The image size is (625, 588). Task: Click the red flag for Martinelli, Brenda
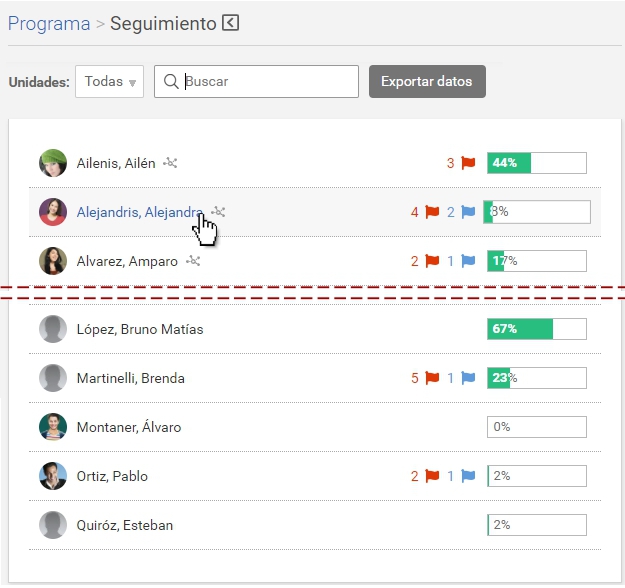click(432, 378)
